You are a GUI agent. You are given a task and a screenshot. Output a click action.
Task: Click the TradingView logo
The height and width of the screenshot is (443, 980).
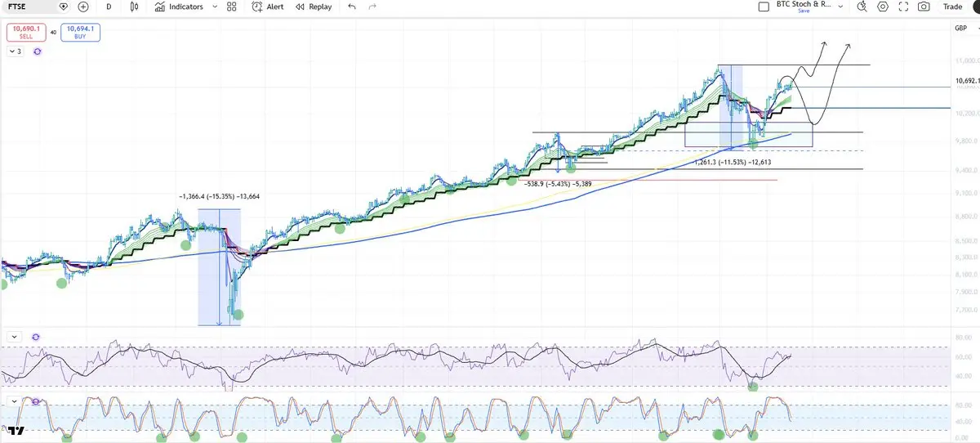[x=17, y=430]
